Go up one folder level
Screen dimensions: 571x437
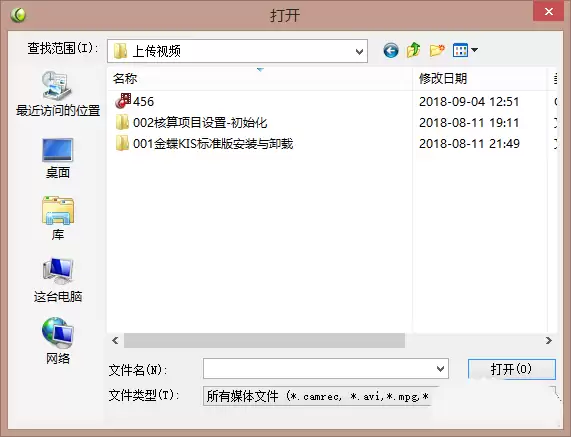coord(414,50)
